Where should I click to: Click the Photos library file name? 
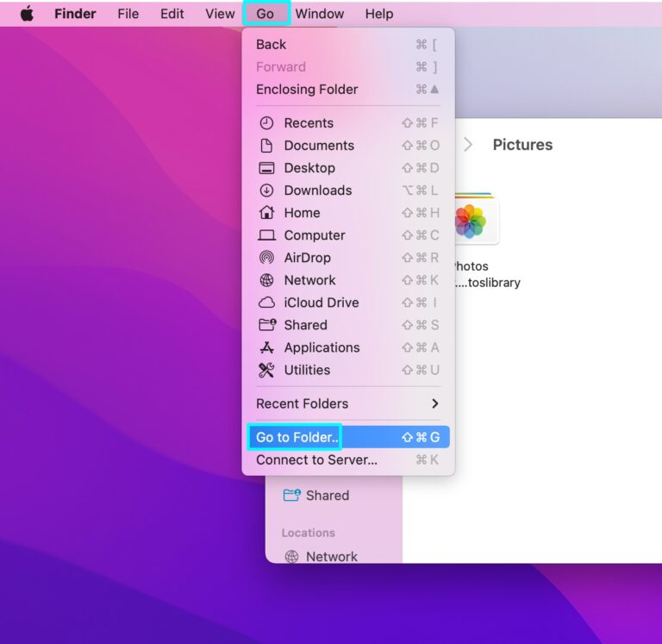click(487, 274)
